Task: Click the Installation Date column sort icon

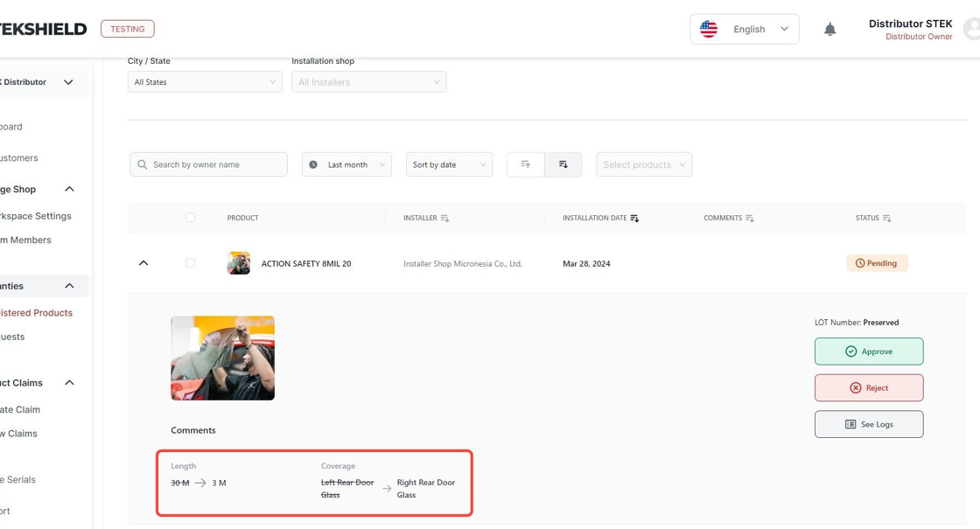Action: pyautogui.click(x=634, y=218)
